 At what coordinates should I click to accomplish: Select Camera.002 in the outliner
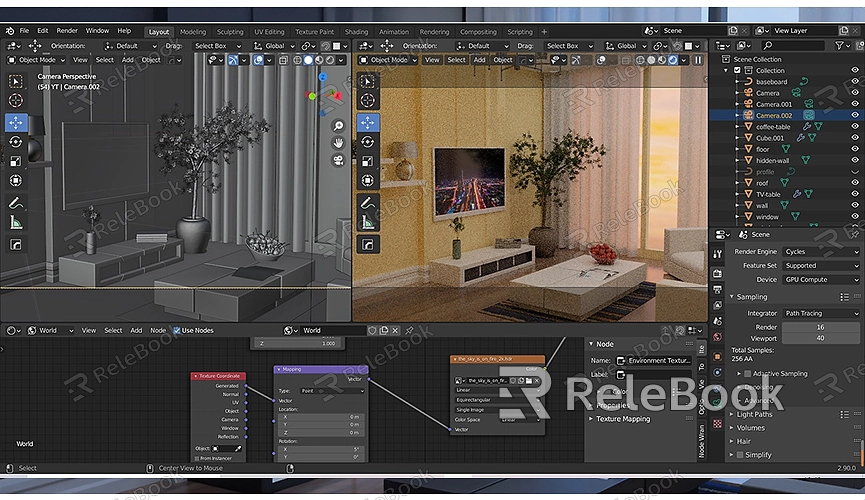(x=774, y=116)
